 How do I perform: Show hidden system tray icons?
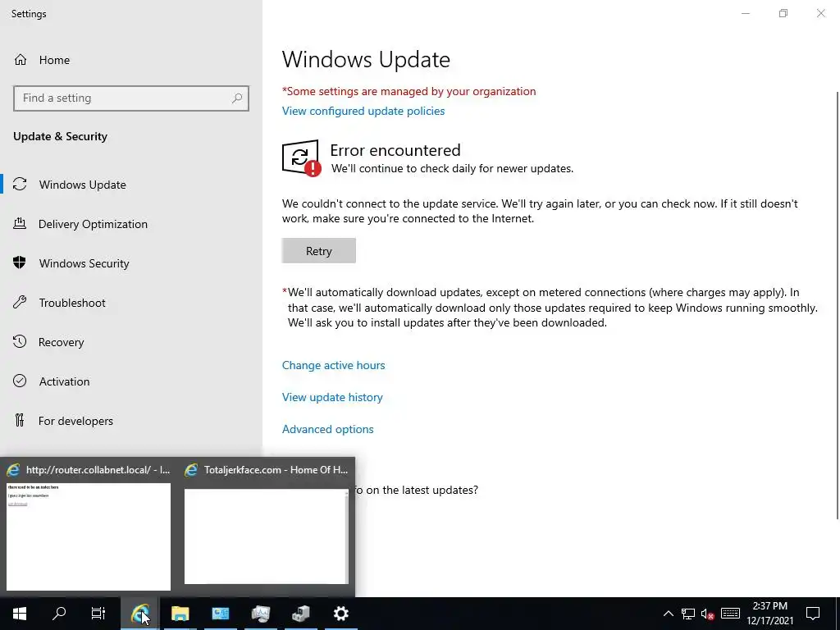pos(669,614)
